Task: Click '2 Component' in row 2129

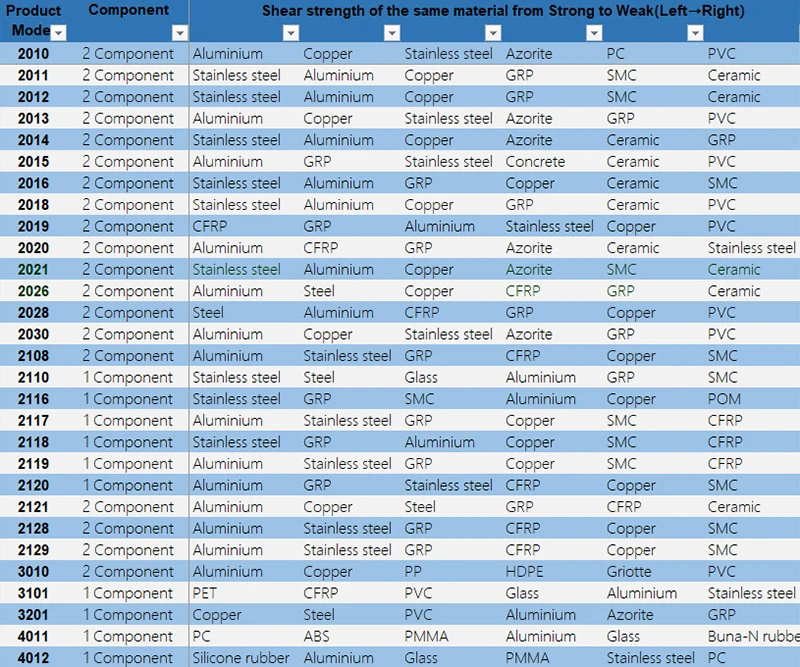Action: pos(128,550)
